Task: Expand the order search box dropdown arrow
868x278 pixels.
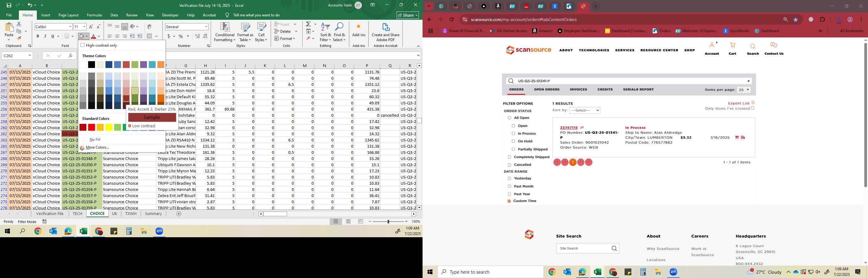Action: 749,81
